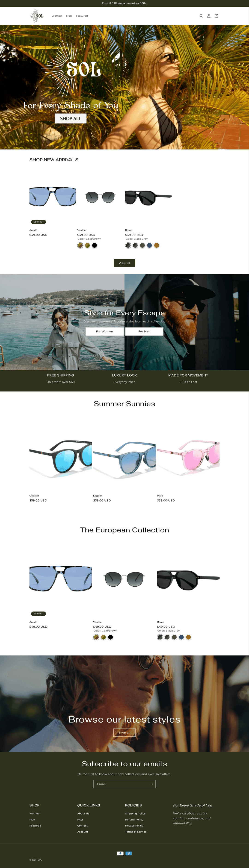Select blue swatch for Rome in new arrivals
This screenshot has width=249, height=868.
[150, 245]
